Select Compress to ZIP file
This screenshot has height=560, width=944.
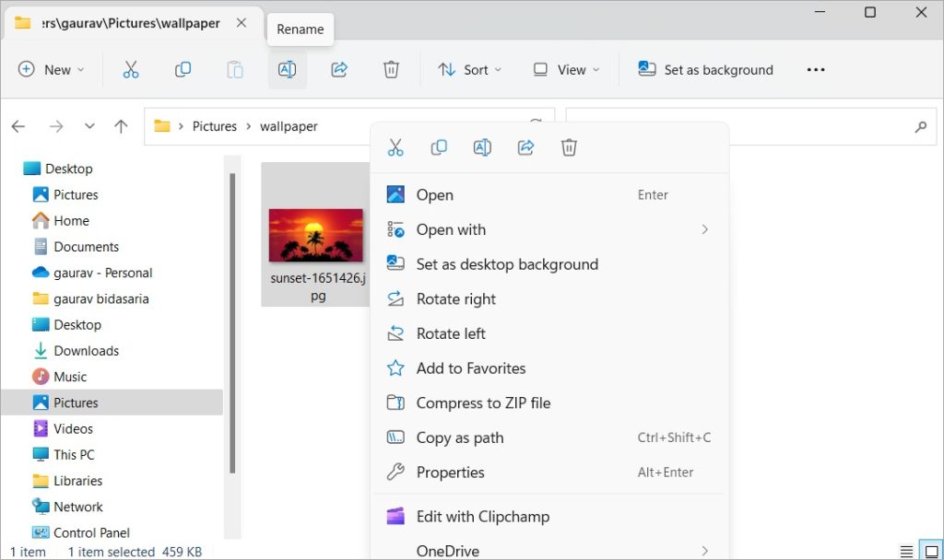click(483, 402)
